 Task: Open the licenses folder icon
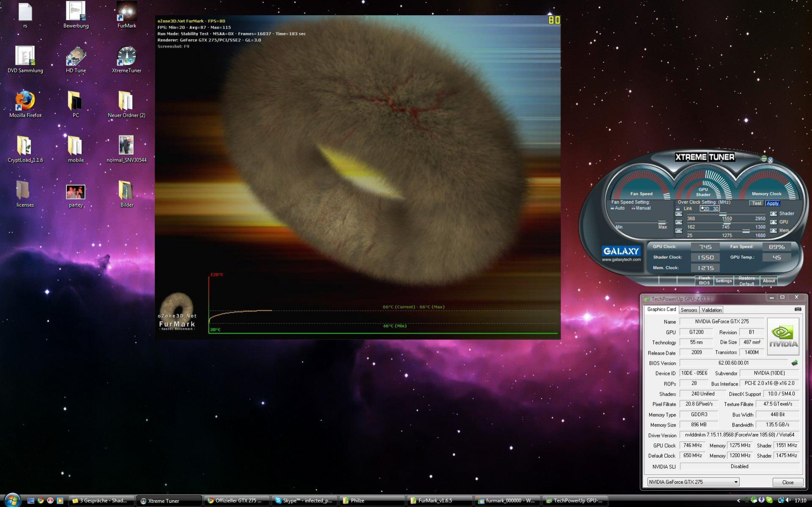pyautogui.click(x=25, y=194)
